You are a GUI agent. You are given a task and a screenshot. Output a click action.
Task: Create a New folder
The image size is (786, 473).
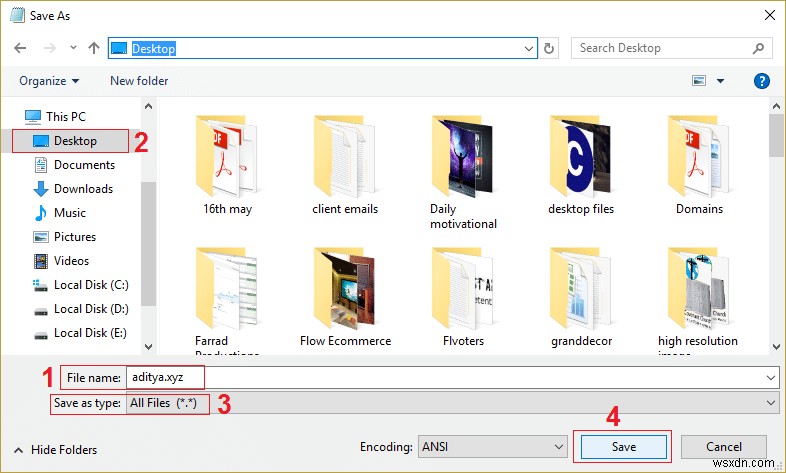[139, 81]
